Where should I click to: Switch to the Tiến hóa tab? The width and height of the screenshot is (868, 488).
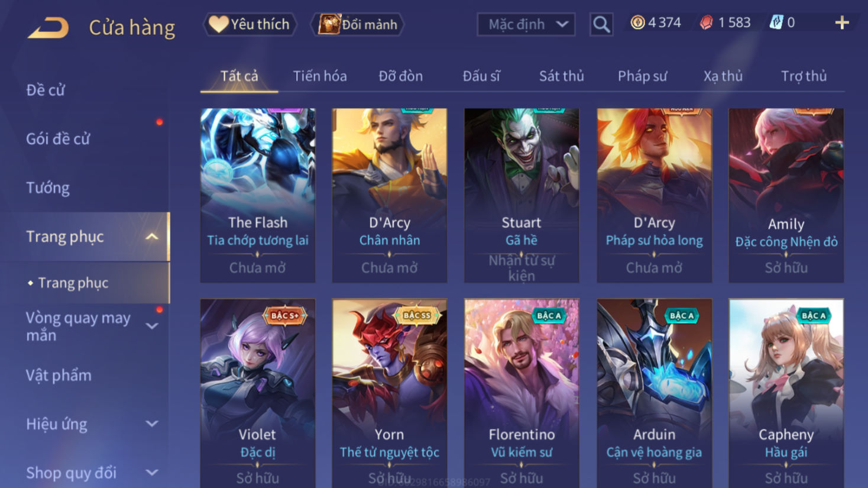[x=320, y=76]
